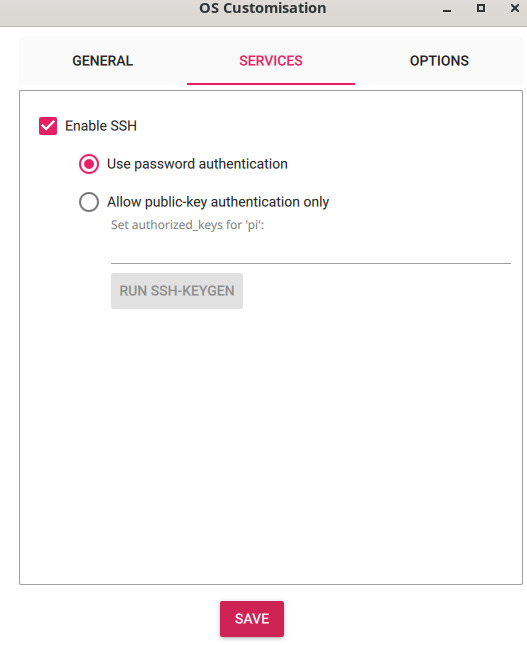Screen dimensions: 527x645
Task: Minimize the OS Customisation window
Action: (447, 9)
